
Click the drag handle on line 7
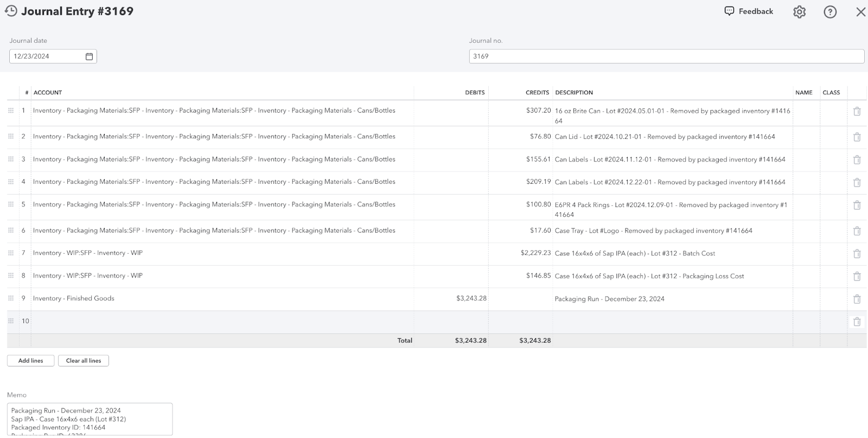(x=11, y=253)
